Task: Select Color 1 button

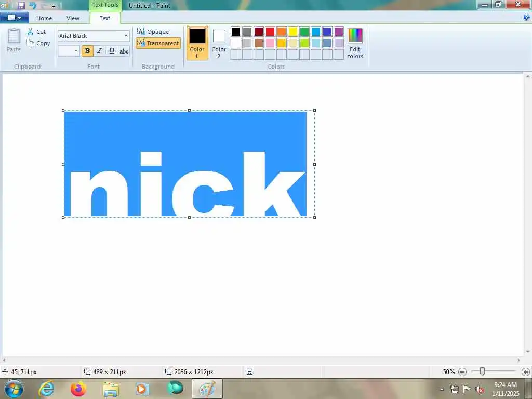Action: click(197, 43)
